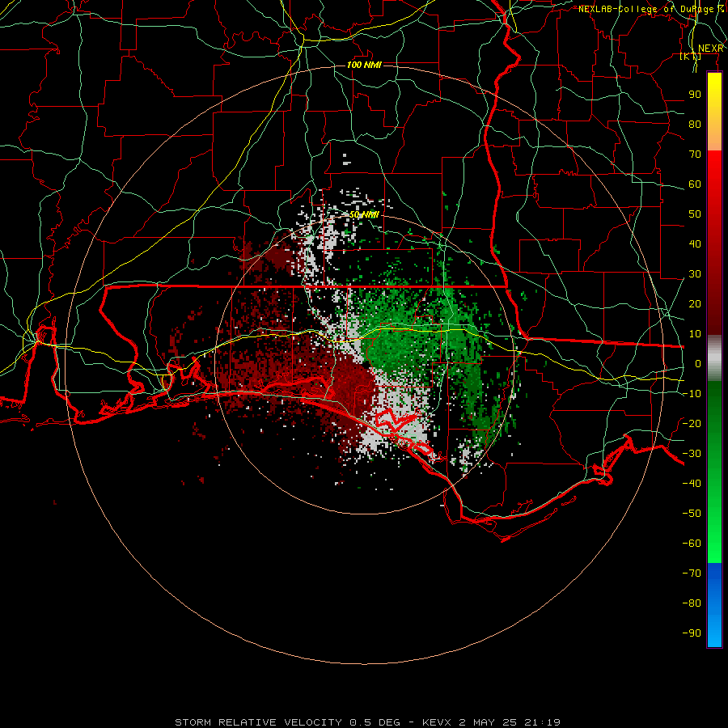Click the 30 value on the velocity scale
The height and width of the screenshot is (728, 728).
point(695,274)
